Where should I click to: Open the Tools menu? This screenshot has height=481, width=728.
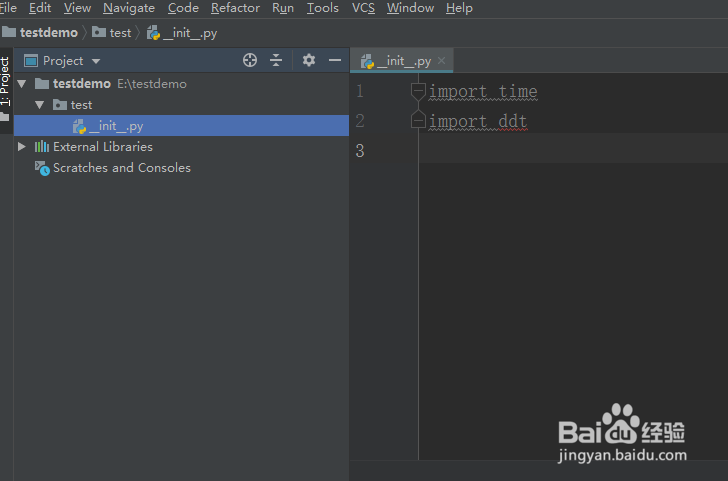click(322, 8)
